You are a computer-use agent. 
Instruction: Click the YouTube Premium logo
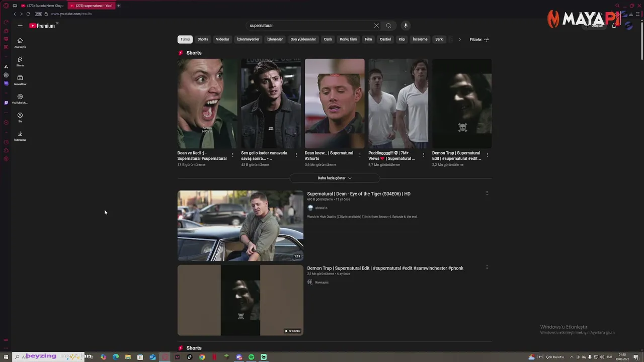(43, 26)
